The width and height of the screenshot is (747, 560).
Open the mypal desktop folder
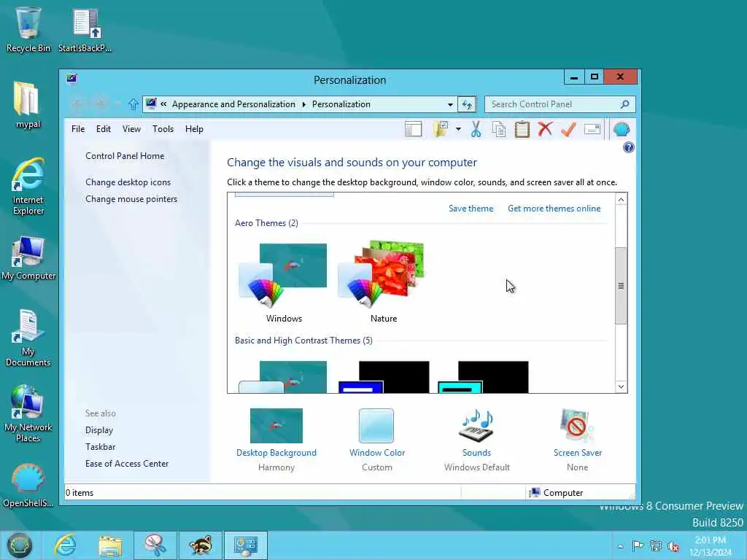coord(28,105)
